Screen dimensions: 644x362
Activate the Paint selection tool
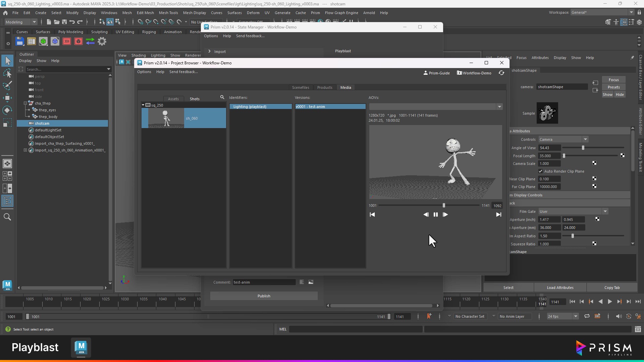point(7,85)
